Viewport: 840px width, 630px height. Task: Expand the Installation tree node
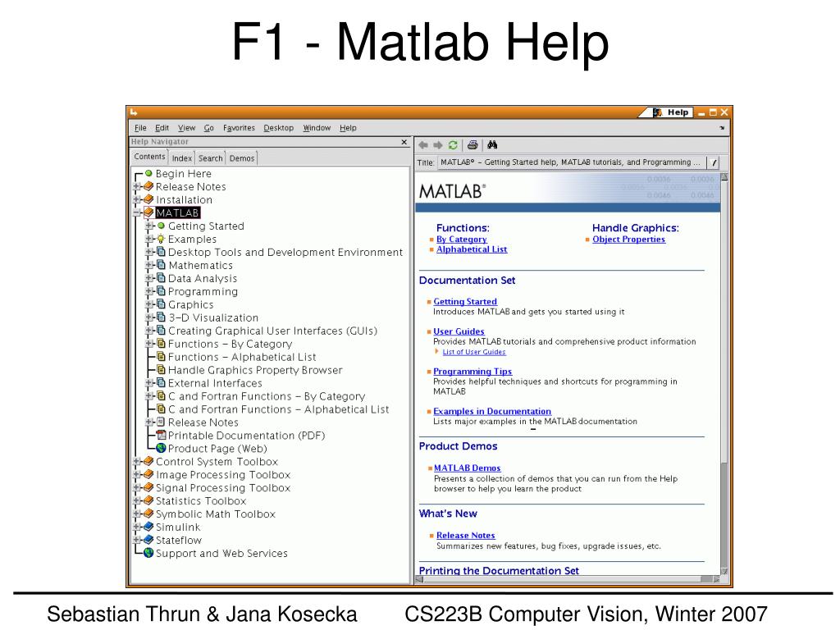pos(137,199)
